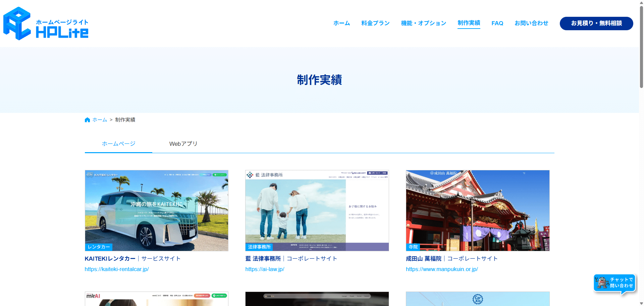This screenshot has height=306, width=644.
Task: Click the home icon in breadcrumb
Action: (87, 120)
